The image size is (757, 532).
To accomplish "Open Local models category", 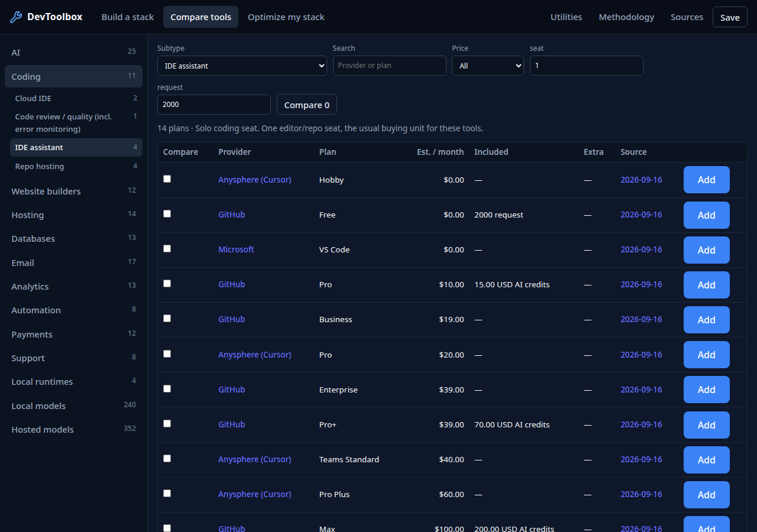I will pos(73,406).
